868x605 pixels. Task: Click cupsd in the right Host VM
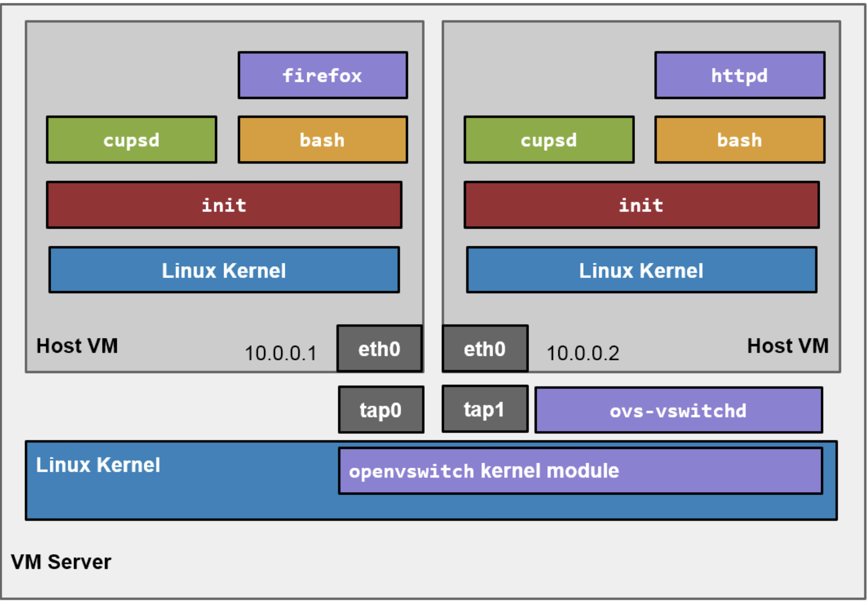548,140
